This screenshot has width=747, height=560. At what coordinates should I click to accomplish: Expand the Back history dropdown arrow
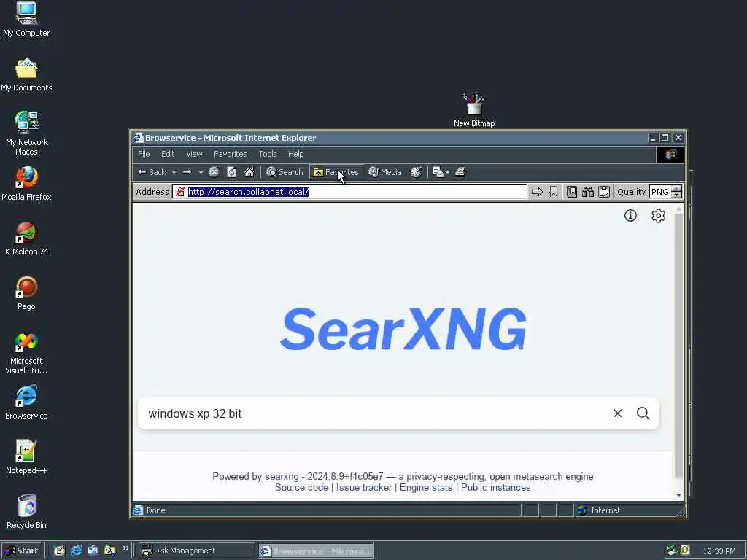[x=174, y=172]
